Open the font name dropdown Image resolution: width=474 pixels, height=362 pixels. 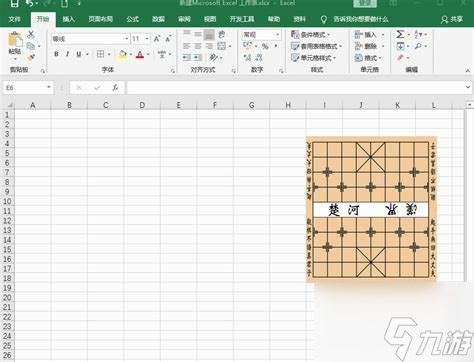click(x=126, y=39)
